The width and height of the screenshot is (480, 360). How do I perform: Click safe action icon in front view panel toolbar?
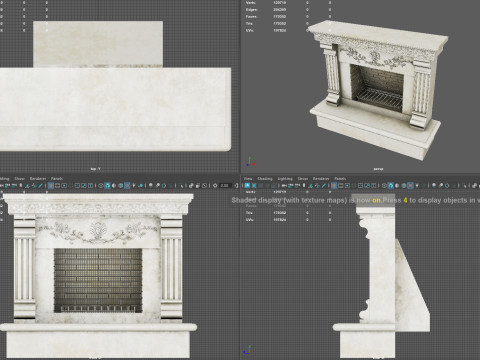point(84,185)
